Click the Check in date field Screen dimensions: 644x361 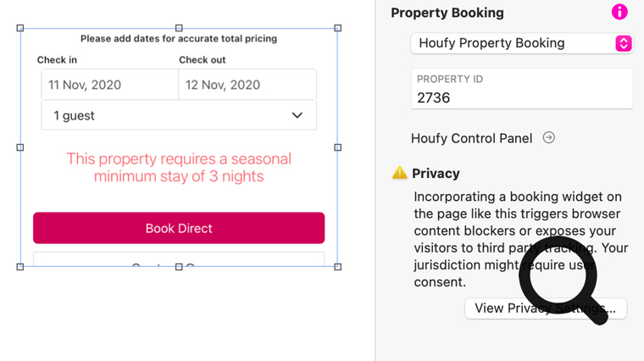(109, 85)
